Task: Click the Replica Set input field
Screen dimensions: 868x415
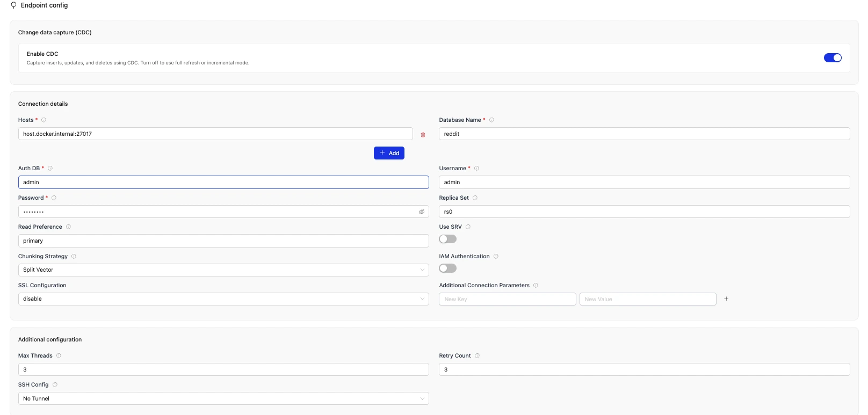Action: coord(645,212)
